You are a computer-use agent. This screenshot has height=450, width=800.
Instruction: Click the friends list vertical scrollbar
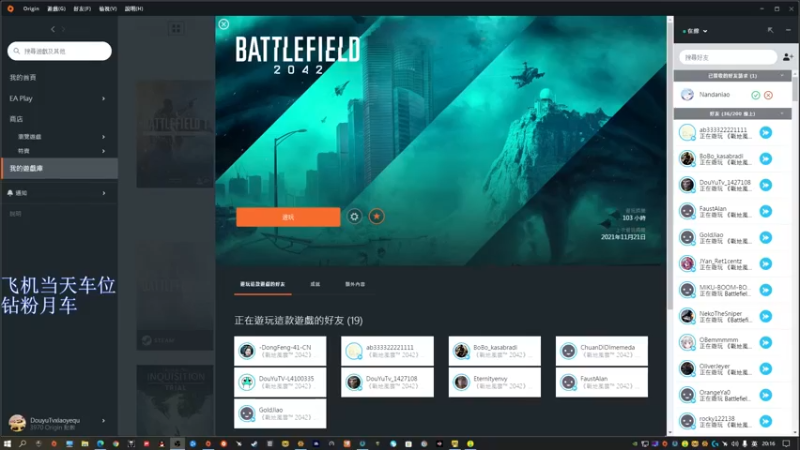pyautogui.click(x=795, y=87)
